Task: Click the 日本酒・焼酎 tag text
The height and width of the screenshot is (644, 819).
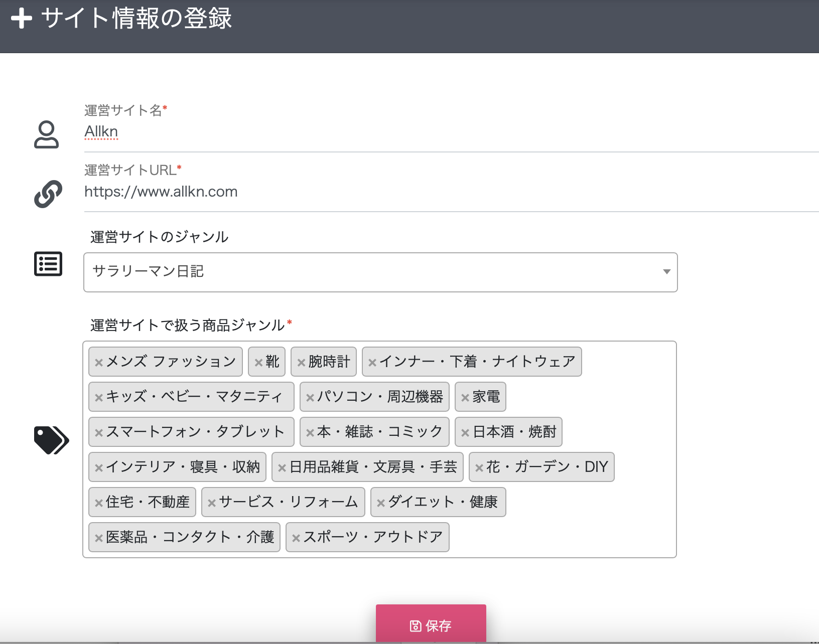Action: click(x=514, y=432)
